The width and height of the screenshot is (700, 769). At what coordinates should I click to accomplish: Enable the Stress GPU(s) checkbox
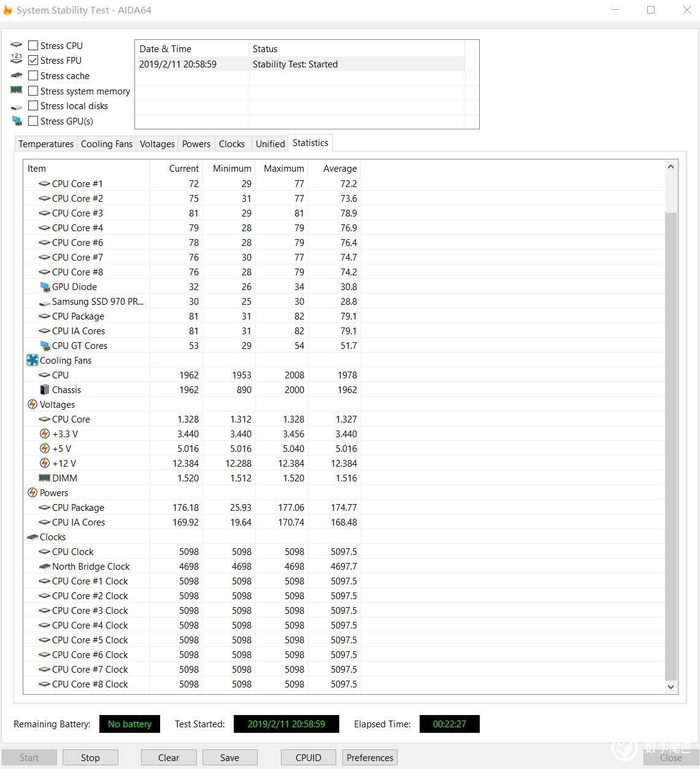click(x=33, y=121)
